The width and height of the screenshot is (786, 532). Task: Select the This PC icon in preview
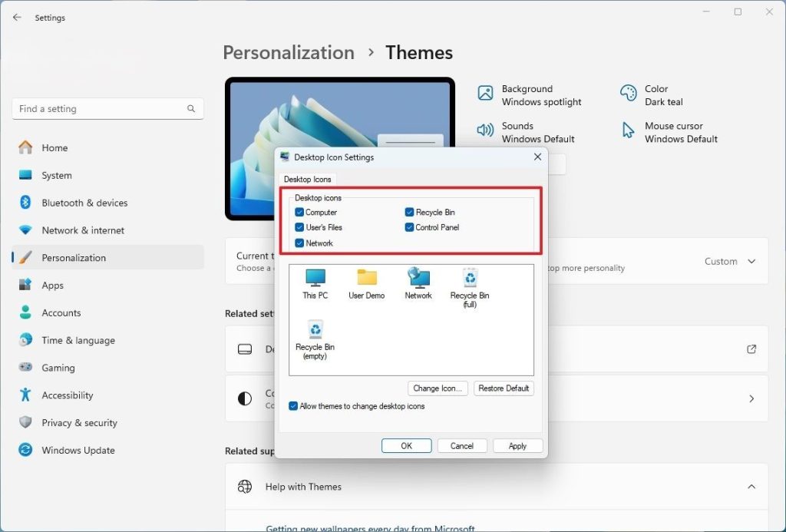315,282
